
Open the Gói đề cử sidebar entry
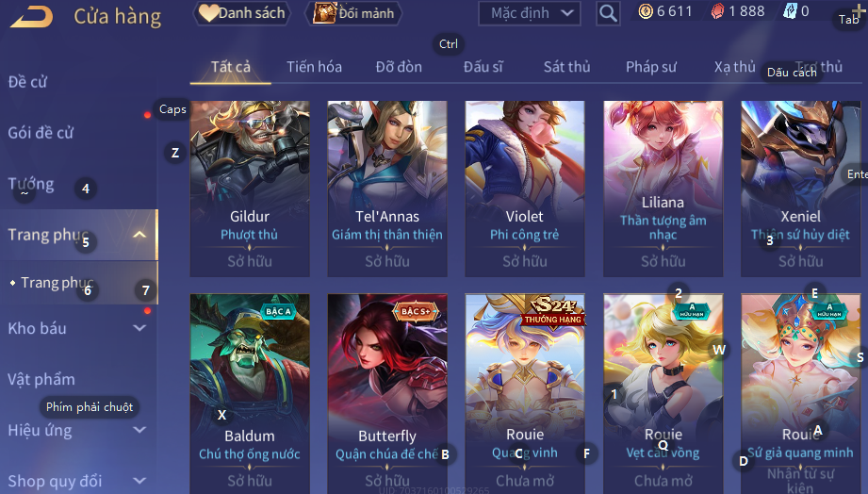pos(41,133)
